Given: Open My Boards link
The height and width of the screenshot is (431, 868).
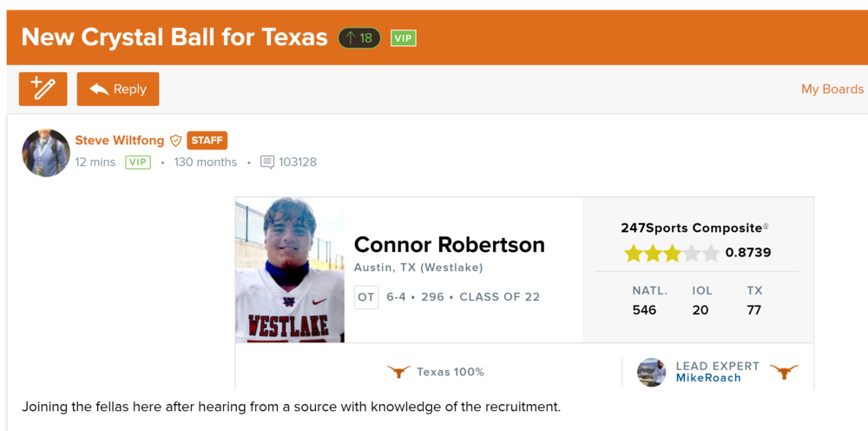Looking at the screenshot, I should point(832,89).
